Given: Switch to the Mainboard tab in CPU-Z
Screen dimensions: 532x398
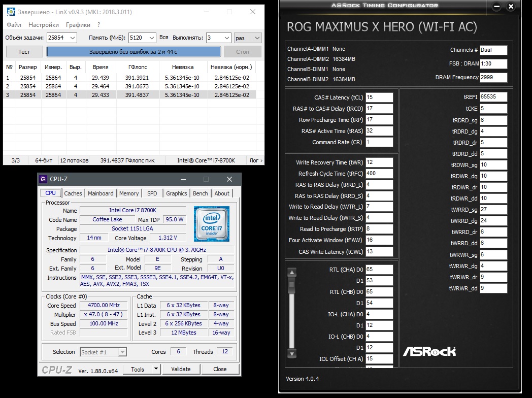Looking at the screenshot, I should (101, 193).
